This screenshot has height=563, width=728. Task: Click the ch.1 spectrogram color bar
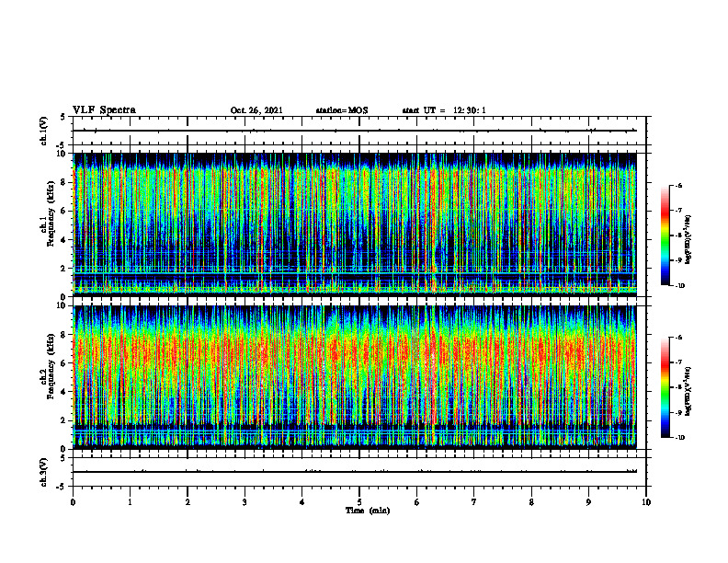point(665,236)
